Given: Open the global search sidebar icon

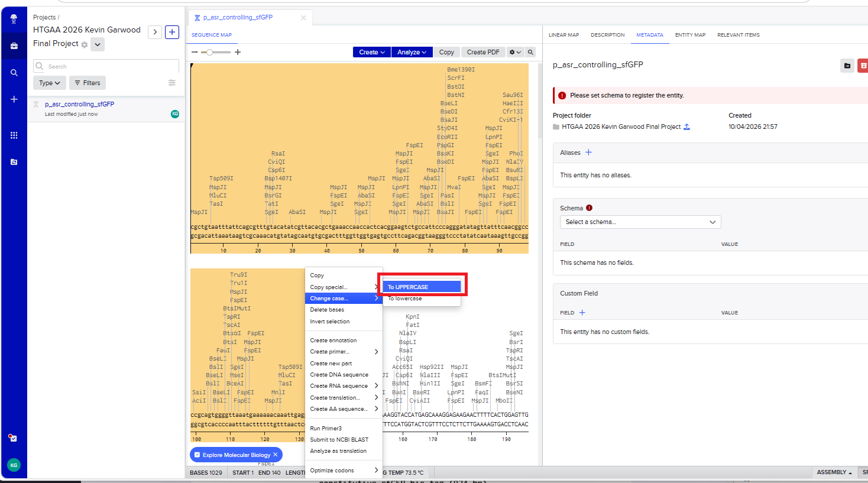Looking at the screenshot, I should coord(14,73).
